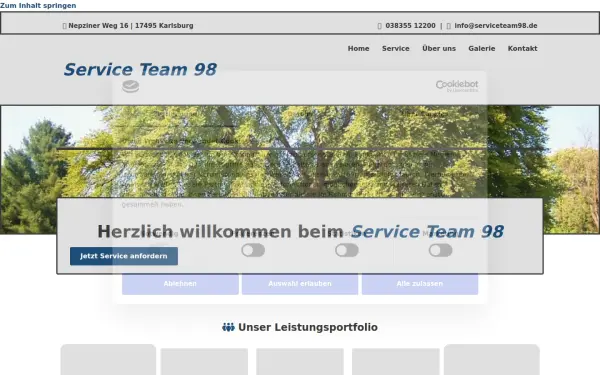Click the Herzlich willkommen beim heading
The height and width of the screenshot is (375, 600).
coord(221,232)
